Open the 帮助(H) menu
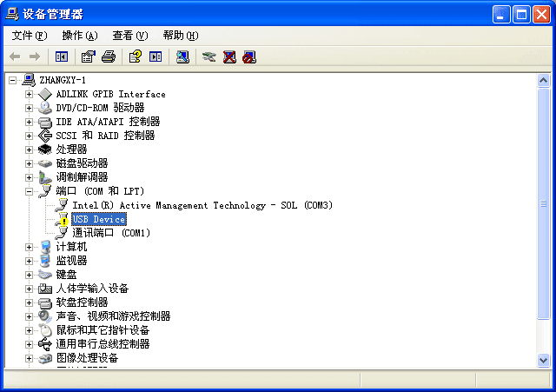Viewport: 556px width, 392px height. pos(180,36)
